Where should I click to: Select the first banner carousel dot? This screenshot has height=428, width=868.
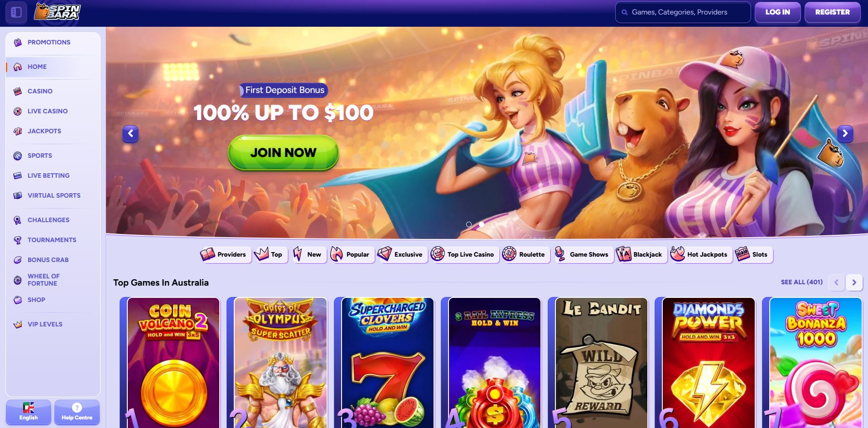point(469,224)
